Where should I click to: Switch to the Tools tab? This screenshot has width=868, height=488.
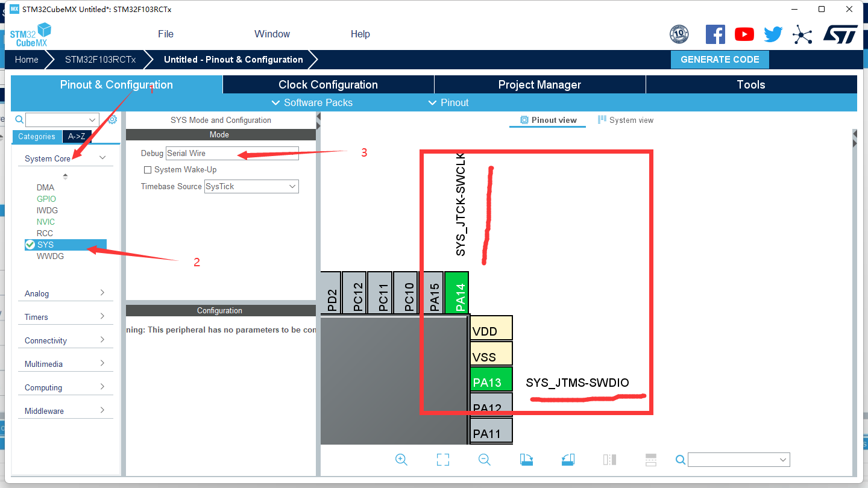point(751,84)
